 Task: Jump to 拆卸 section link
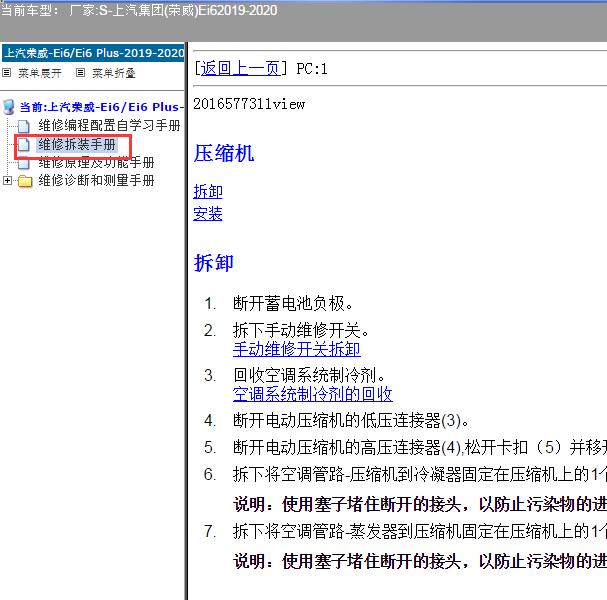[x=208, y=192]
